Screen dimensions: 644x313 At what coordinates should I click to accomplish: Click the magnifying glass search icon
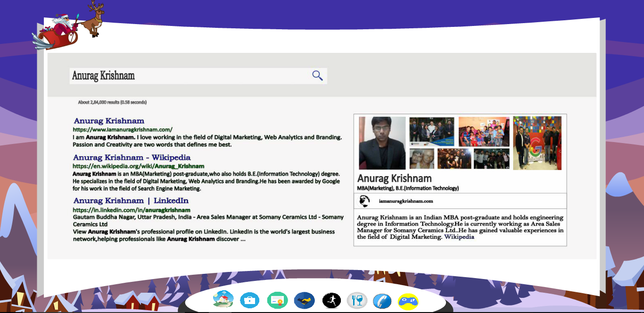click(317, 76)
